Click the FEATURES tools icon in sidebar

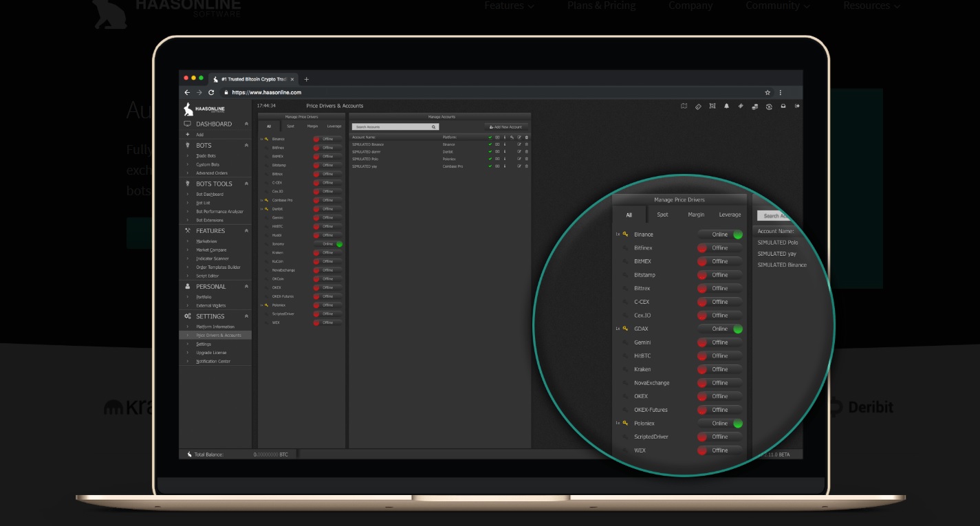187,230
